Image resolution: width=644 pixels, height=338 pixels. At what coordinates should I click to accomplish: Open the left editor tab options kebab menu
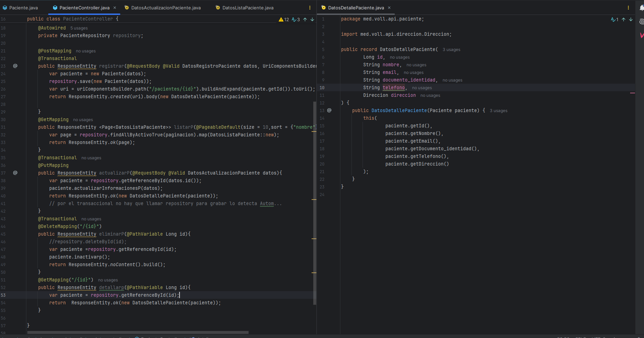point(310,8)
